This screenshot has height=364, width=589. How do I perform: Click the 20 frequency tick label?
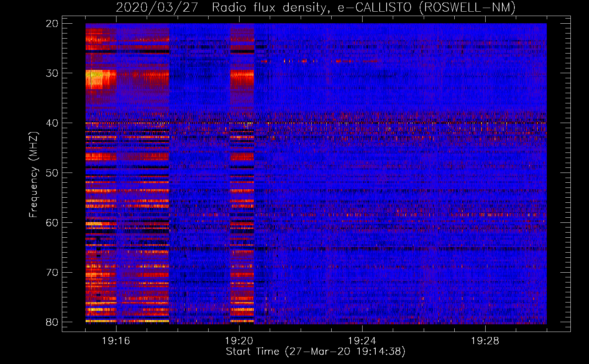52,24
